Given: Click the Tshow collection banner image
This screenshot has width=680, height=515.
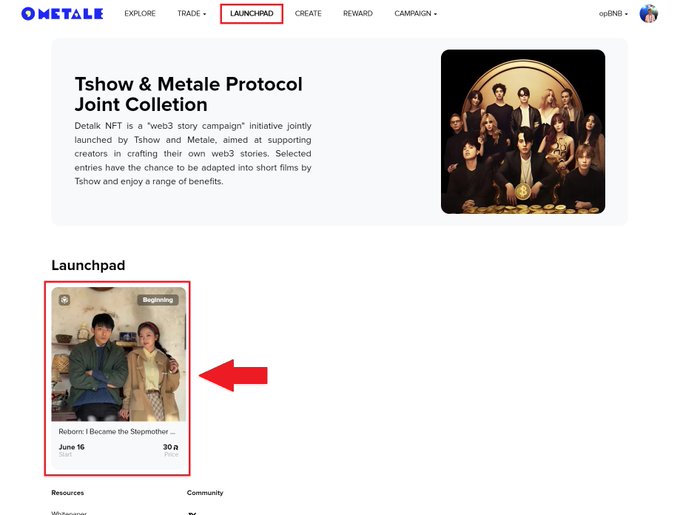Looking at the screenshot, I should (x=523, y=131).
